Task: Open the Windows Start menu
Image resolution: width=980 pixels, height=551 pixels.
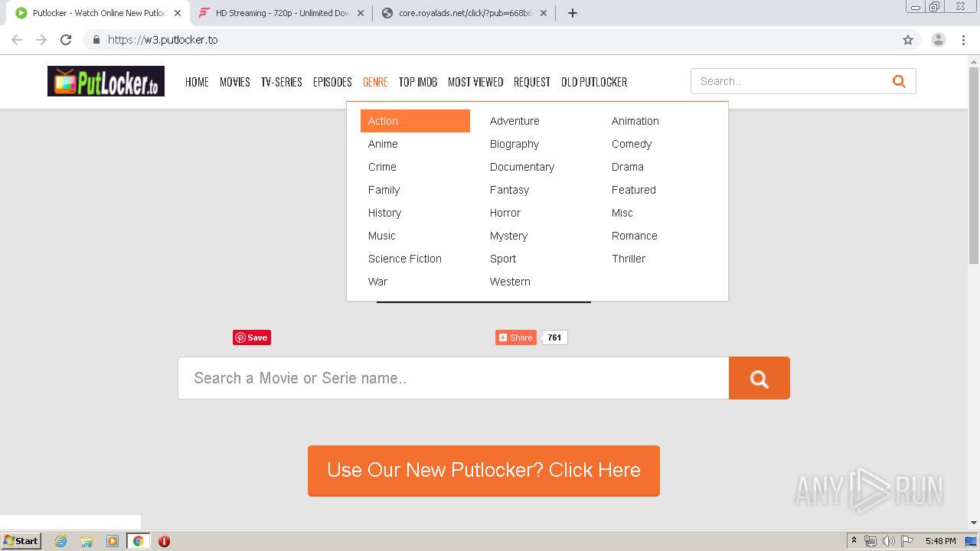Action: [x=21, y=541]
